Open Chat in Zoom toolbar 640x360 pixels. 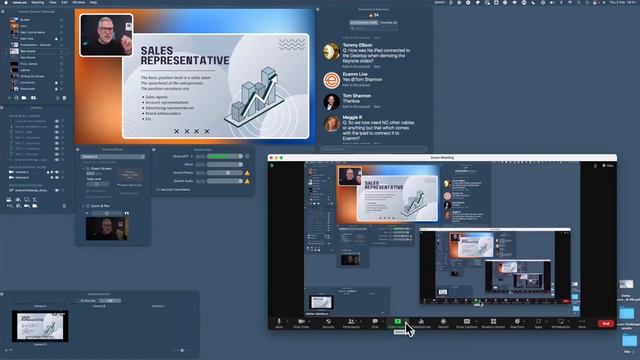pos(375,322)
